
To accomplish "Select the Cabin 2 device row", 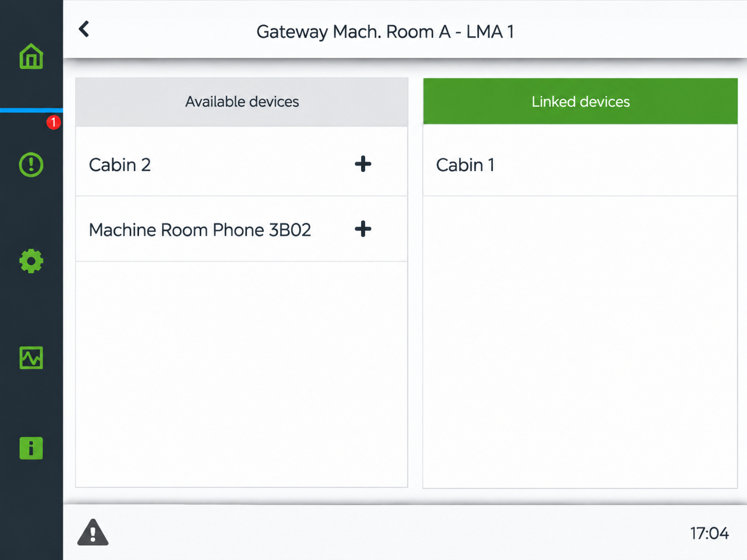I will tap(241, 163).
